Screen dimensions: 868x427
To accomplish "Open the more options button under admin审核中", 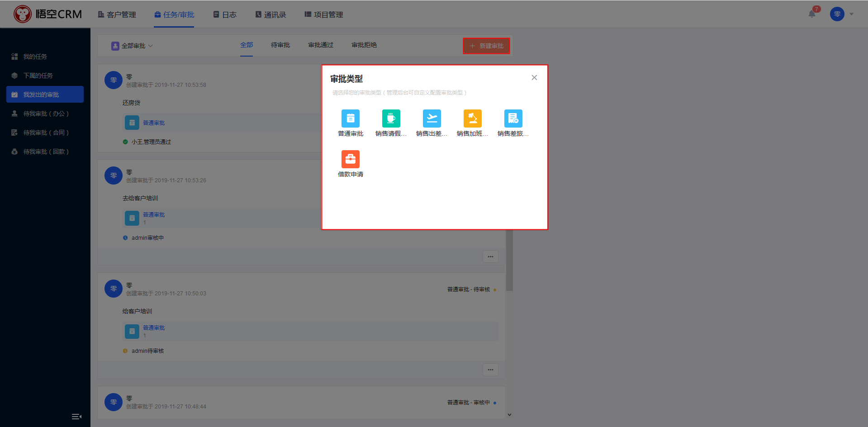I will 490,256.
